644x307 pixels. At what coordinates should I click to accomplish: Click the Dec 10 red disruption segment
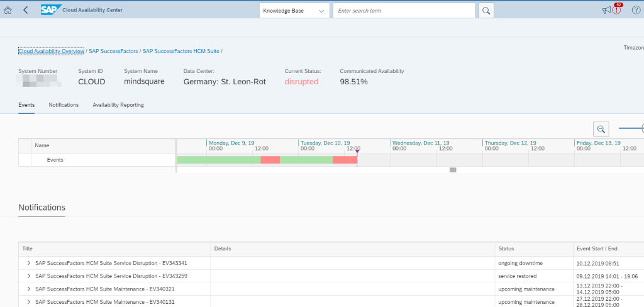pyautogui.click(x=345, y=160)
